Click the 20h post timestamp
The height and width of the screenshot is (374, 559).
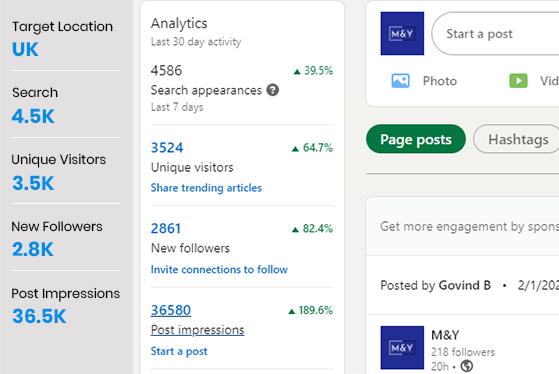(440, 366)
